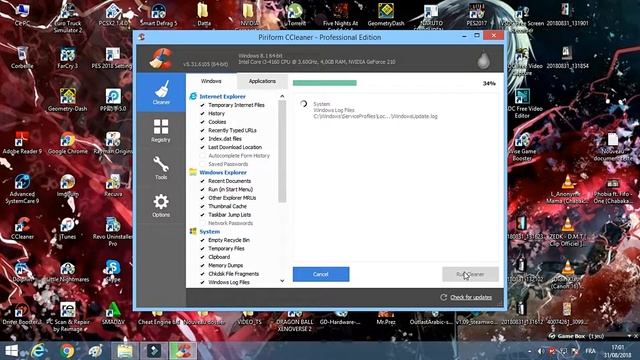640x360 pixels.
Task: Enable Network Passwords checkbox
Action: [x=202, y=223]
